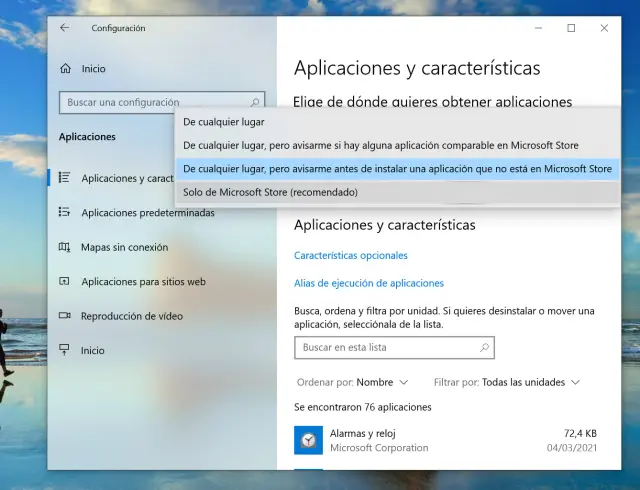Click magnifier icon in Buscar una configuración
This screenshot has height=490, width=640.
pyautogui.click(x=255, y=102)
